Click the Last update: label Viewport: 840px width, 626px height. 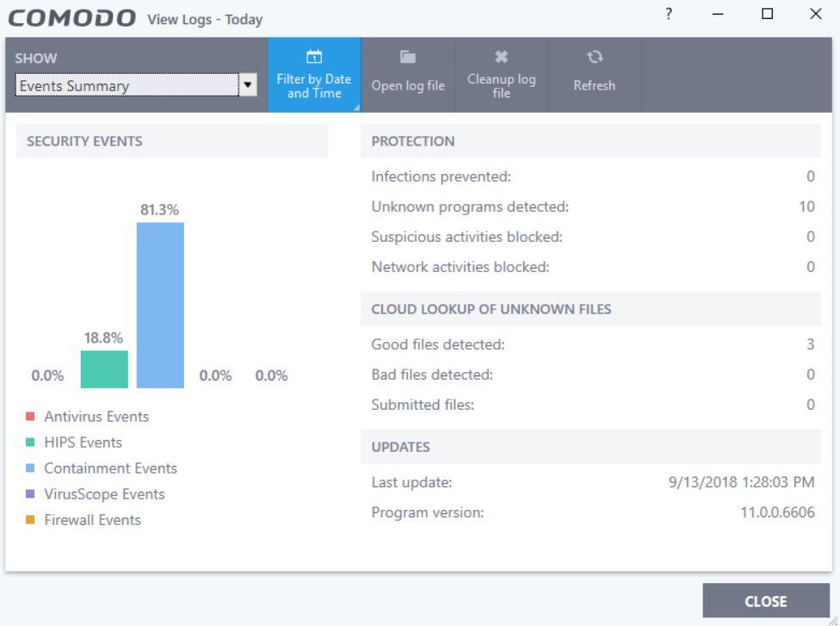click(411, 482)
